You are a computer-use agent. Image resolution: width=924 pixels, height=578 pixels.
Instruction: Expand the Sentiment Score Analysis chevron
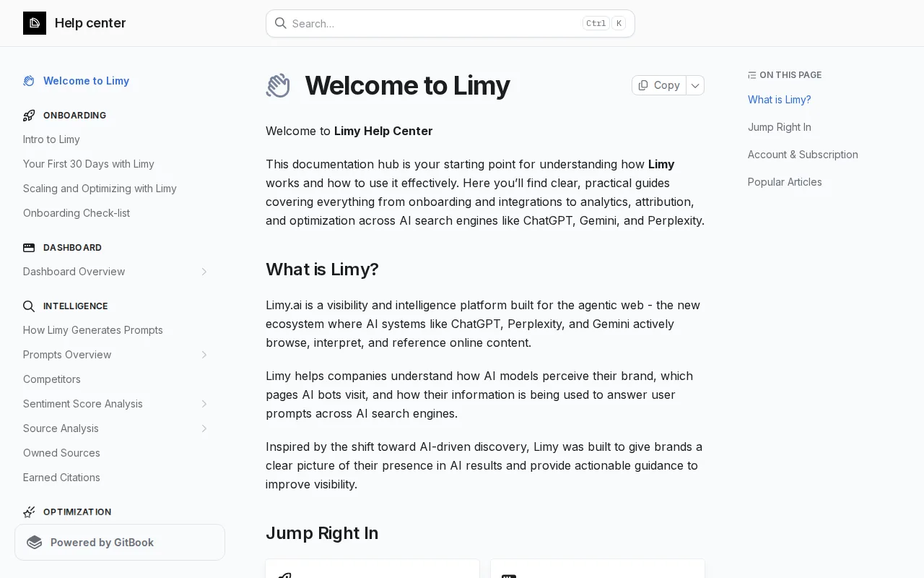coord(204,404)
